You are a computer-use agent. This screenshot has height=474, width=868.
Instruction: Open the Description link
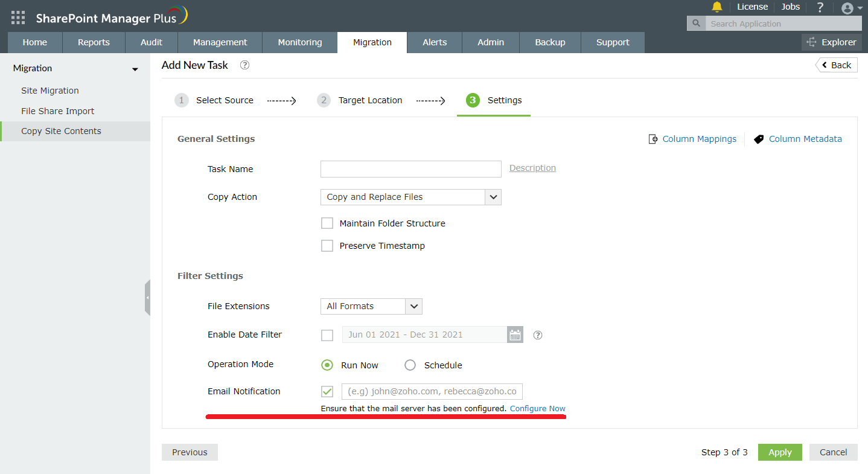click(532, 168)
